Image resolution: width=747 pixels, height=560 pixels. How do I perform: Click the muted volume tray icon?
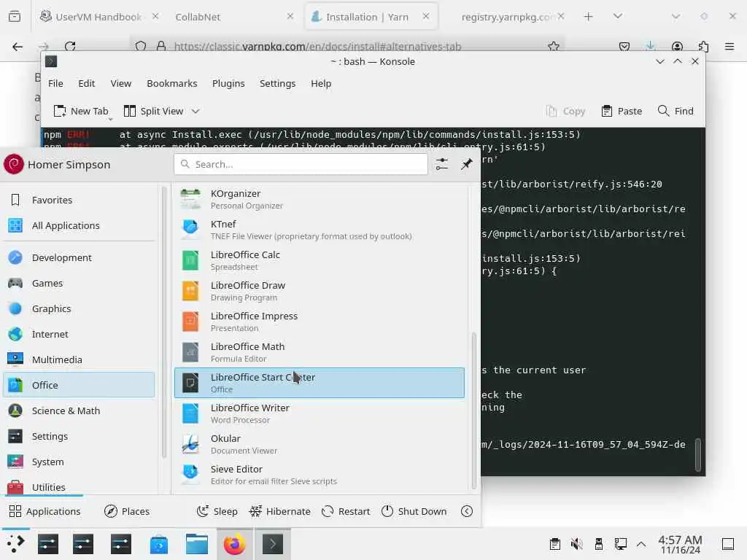tap(576, 544)
